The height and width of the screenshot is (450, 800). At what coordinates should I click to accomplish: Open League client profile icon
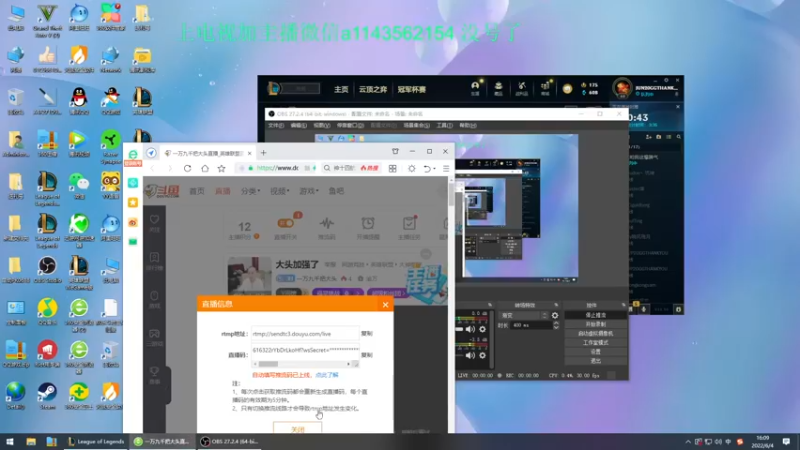(x=475, y=88)
